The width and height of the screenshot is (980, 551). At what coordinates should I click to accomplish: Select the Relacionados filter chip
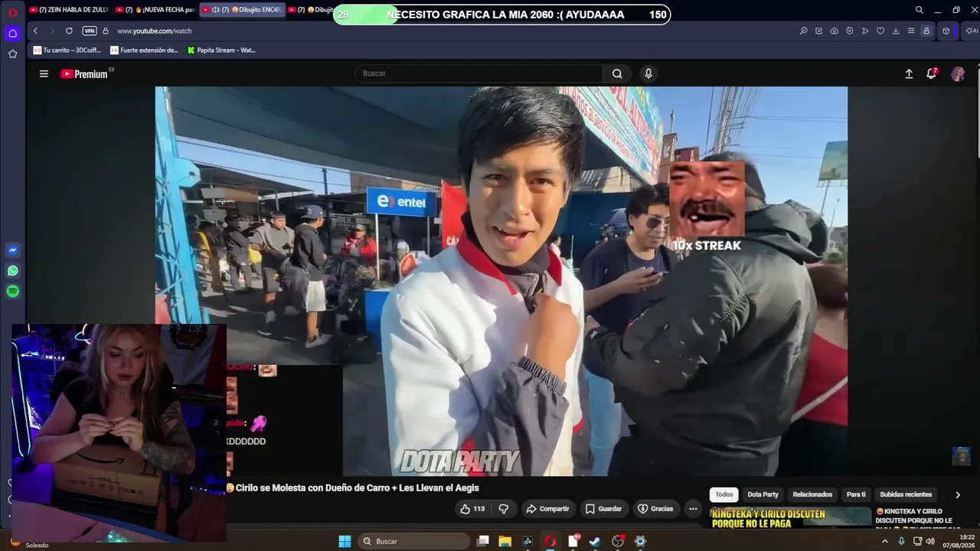pos(812,494)
